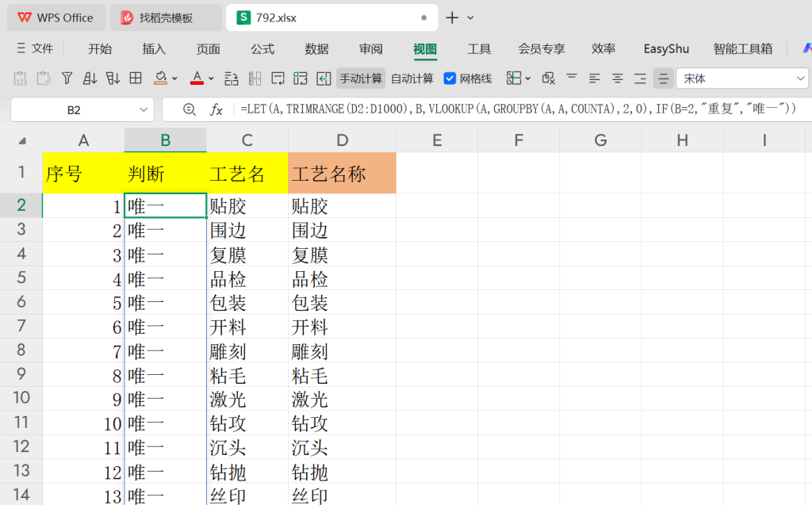Screen dimensions: 812x505
Task: Align text to top
Action: (572, 77)
